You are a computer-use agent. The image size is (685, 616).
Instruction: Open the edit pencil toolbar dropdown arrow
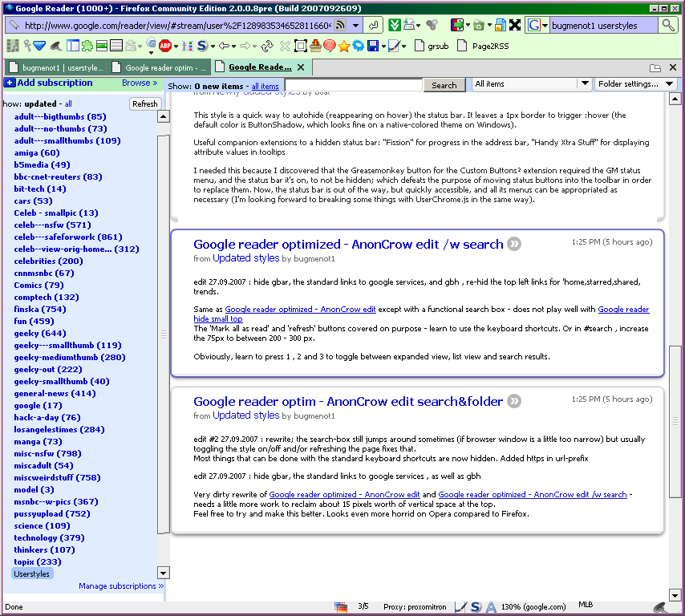403,46
